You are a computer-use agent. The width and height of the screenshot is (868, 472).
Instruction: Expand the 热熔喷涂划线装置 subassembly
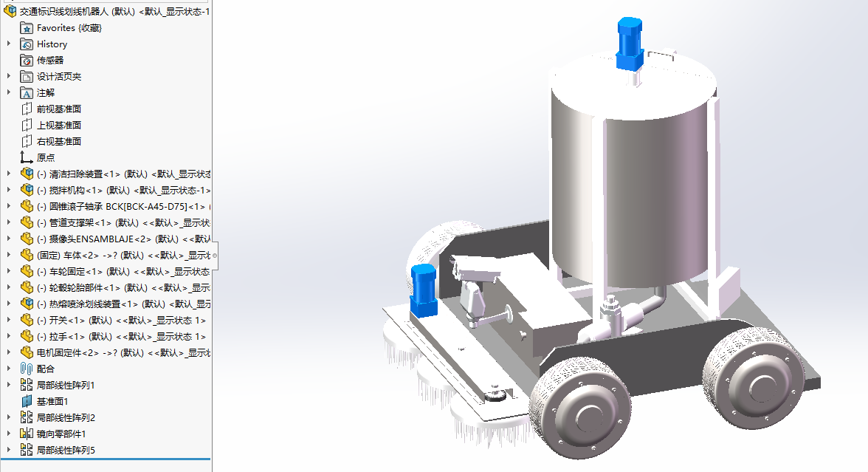(x=8, y=303)
